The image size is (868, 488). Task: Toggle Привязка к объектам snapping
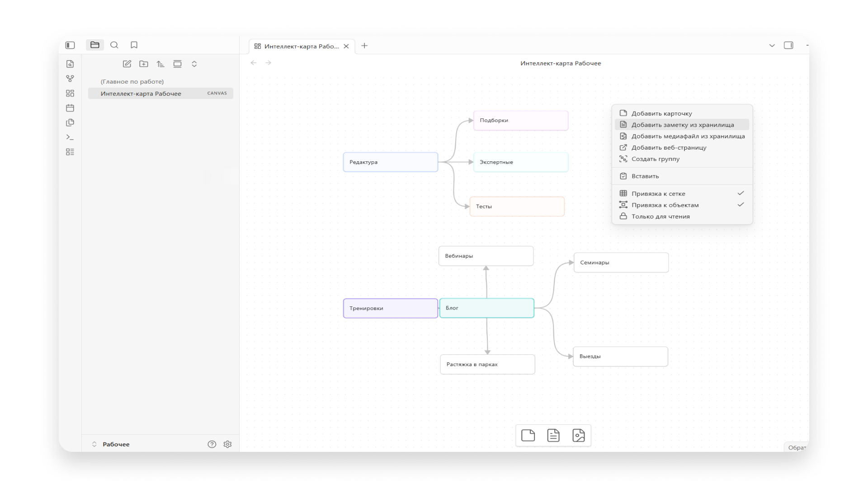pyautogui.click(x=682, y=205)
